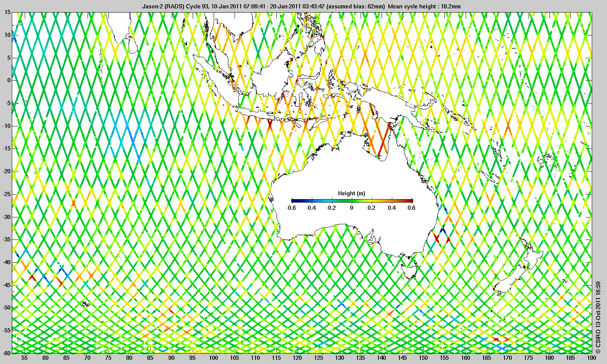
Task: Click longitude axis label 85
Action: [150, 358]
